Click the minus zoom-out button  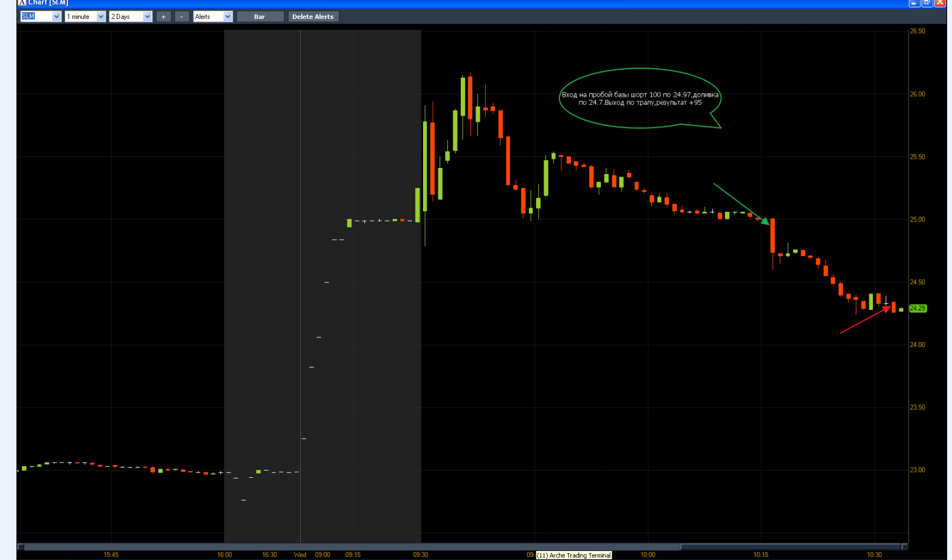click(181, 16)
